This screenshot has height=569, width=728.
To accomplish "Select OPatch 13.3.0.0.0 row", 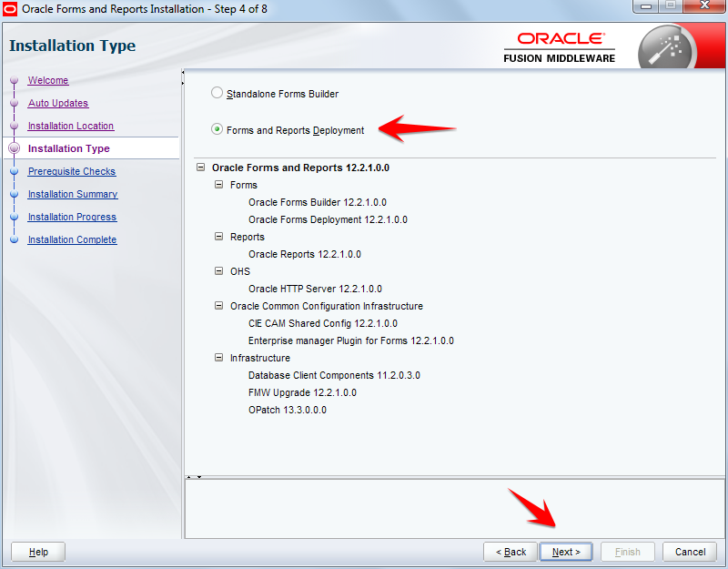I will click(288, 410).
